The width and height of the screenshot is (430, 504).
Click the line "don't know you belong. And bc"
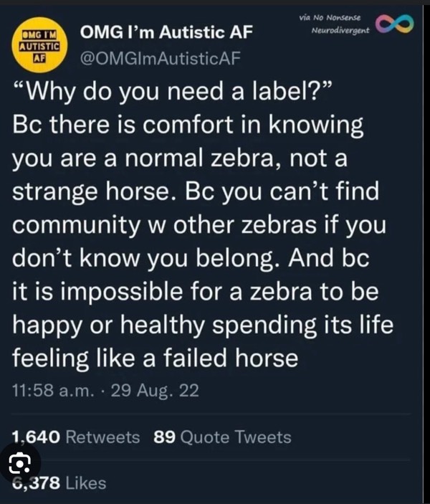pos(191,258)
